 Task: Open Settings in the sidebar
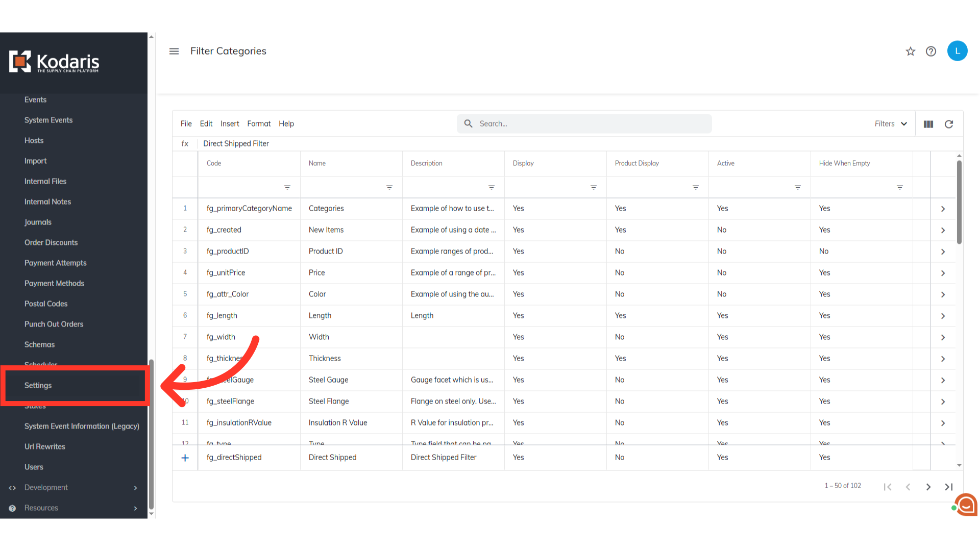[x=38, y=385]
